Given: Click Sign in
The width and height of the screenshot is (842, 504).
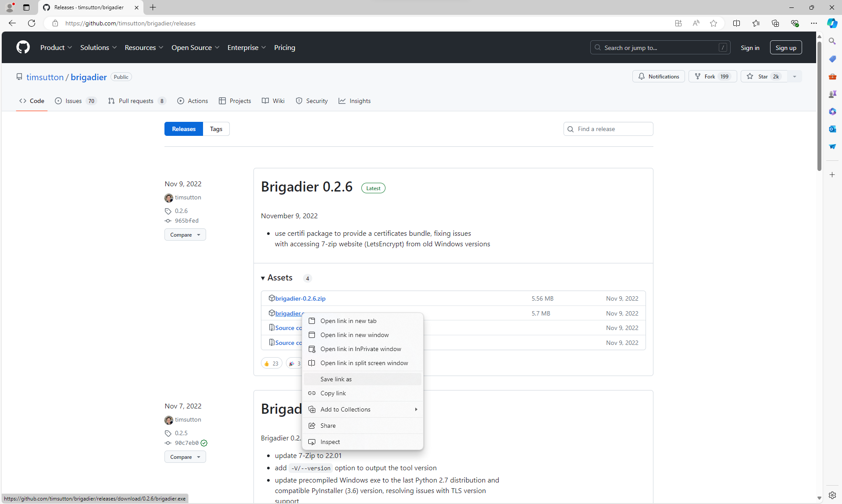Looking at the screenshot, I should point(750,48).
